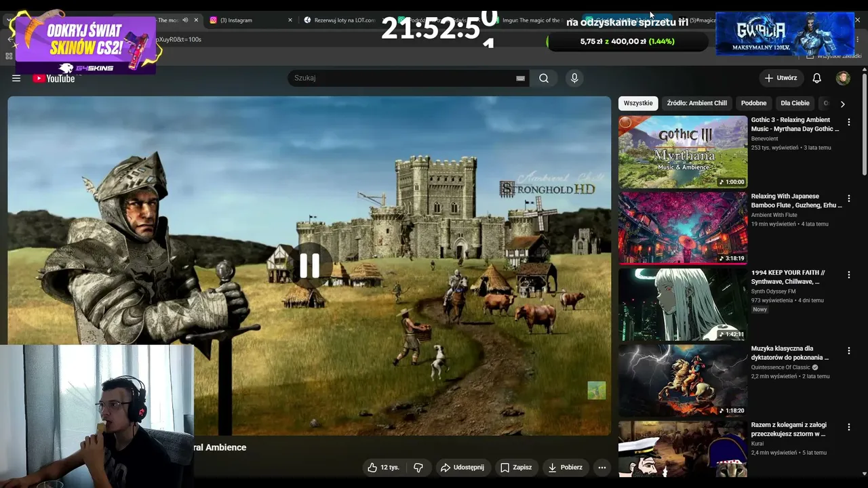Open options for 1994 KEEP YOUR FAITH video
868x488 pixels.
[848, 274]
